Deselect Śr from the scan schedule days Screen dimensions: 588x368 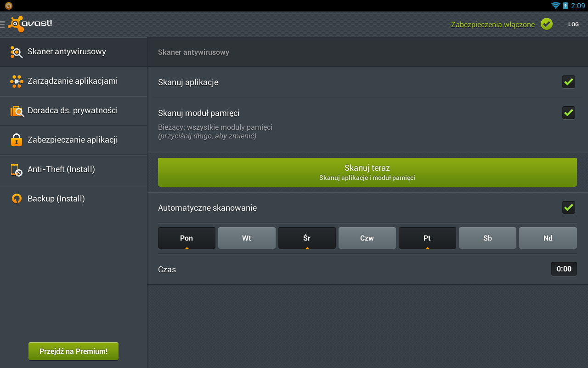pos(307,238)
